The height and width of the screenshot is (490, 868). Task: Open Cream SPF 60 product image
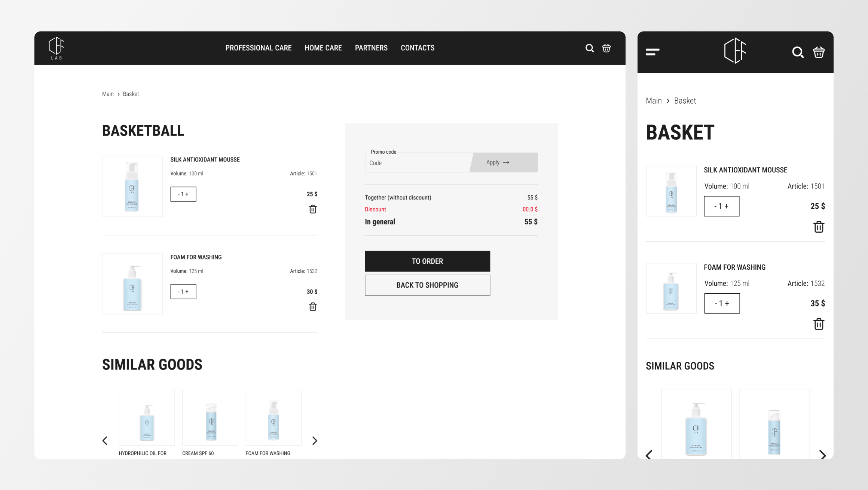click(x=210, y=417)
